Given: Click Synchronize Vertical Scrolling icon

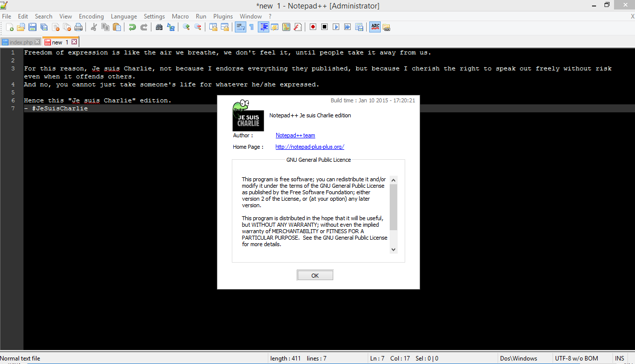Looking at the screenshot, I should [213, 27].
